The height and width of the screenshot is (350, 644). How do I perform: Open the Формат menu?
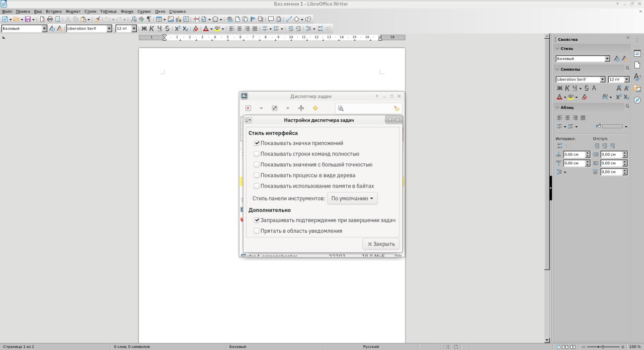click(73, 11)
